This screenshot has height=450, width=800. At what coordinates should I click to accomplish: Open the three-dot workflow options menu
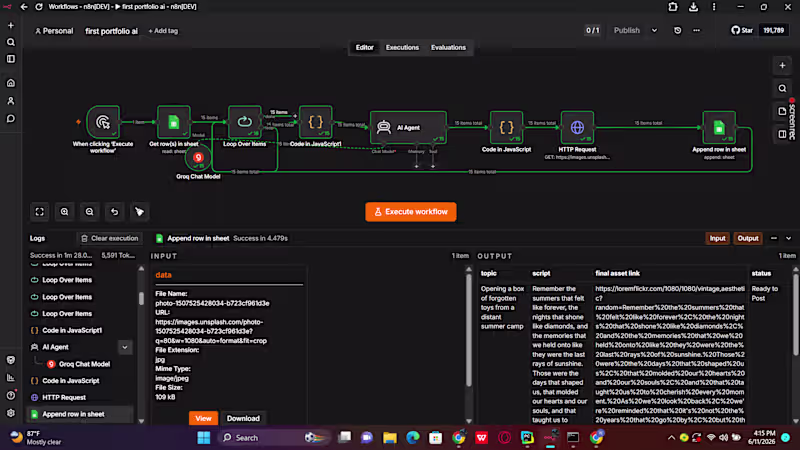(696, 31)
